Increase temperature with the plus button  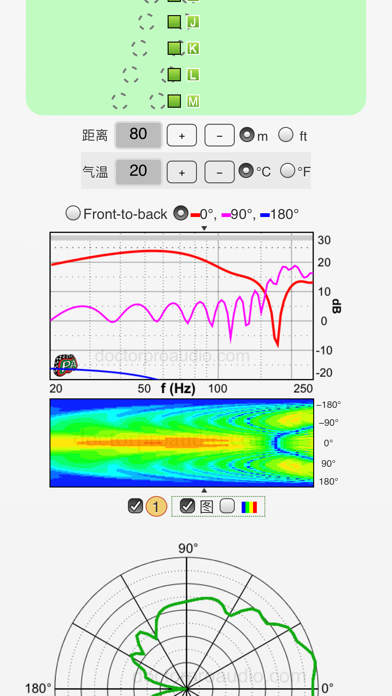(x=182, y=172)
